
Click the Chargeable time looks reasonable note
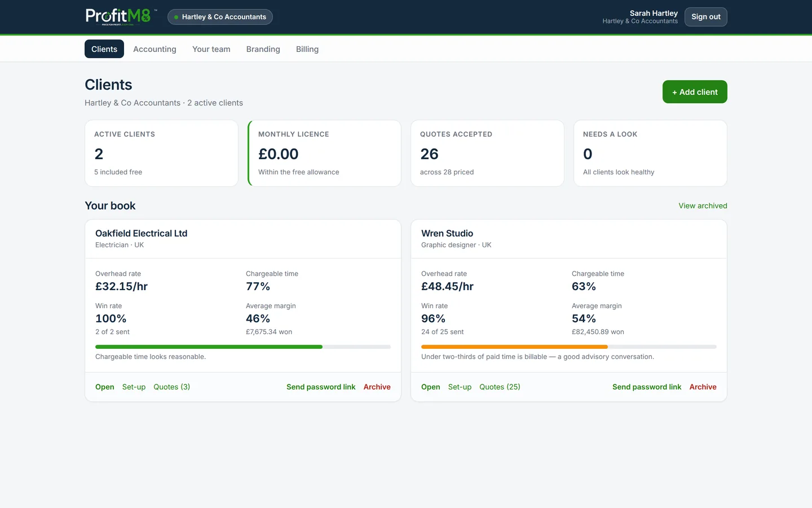click(151, 357)
